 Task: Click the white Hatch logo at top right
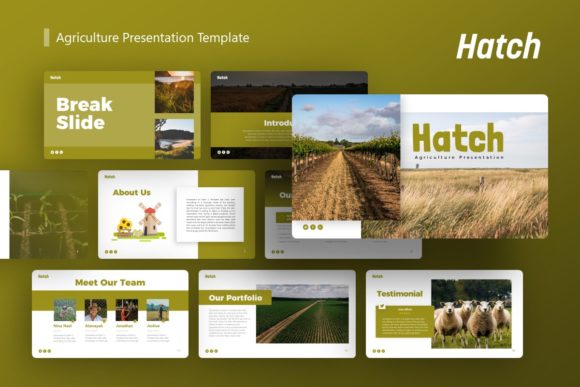pos(498,46)
